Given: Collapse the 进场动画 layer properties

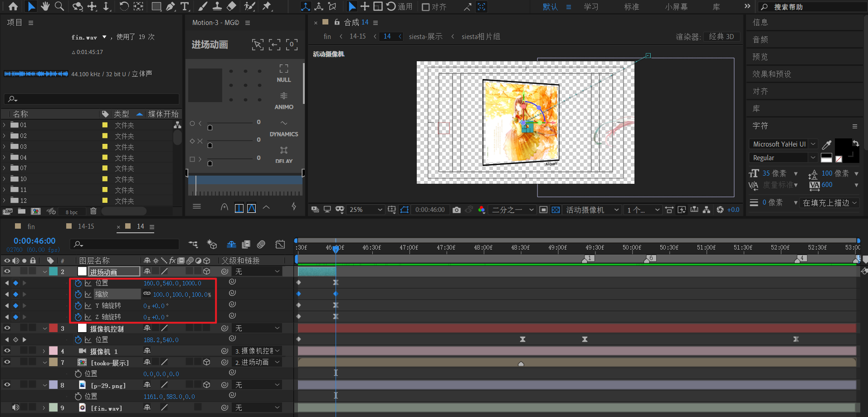Looking at the screenshot, I should [x=45, y=271].
